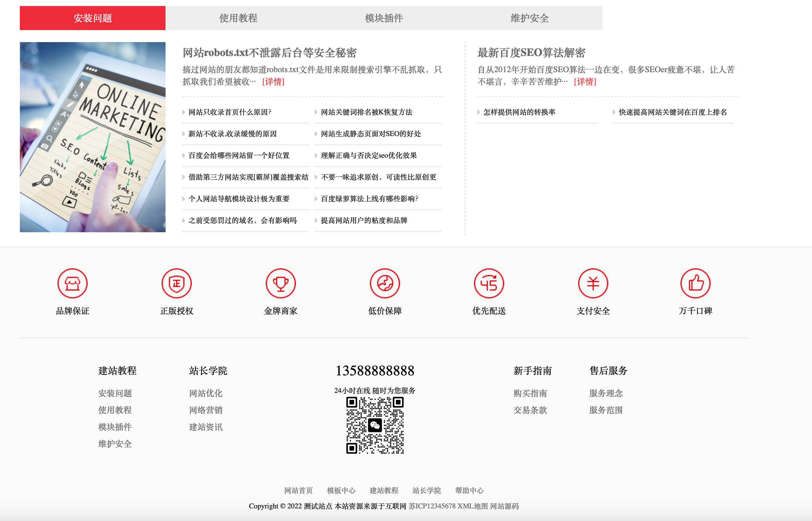Select the 金牌商家 trophy icon
Image resolution: width=812 pixels, height=521 pixels.
click(280, 283)
